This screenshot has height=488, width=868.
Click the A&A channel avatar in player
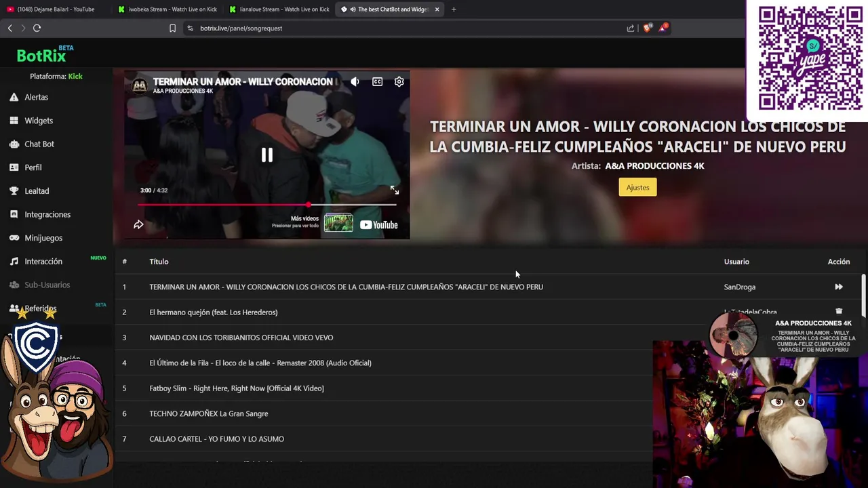140,85
